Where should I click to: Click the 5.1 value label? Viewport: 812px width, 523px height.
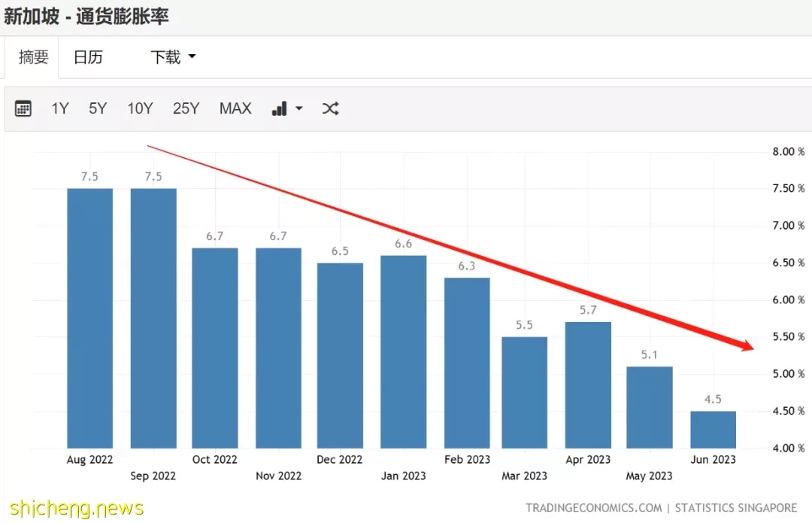click(650, 354)
